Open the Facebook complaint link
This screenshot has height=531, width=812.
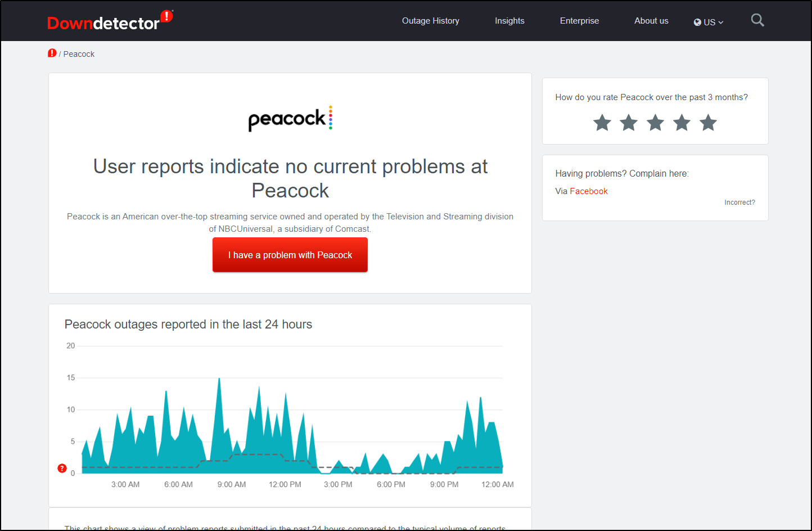589,191
